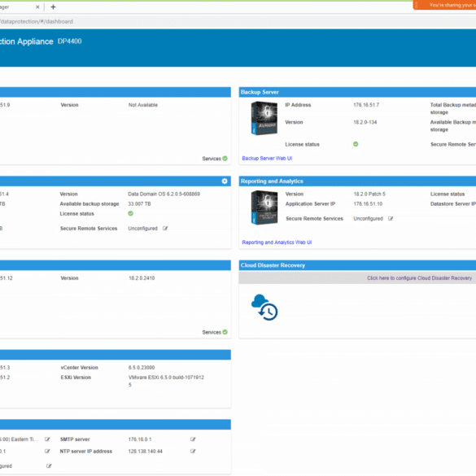The width and height of the screenshot is (476, 476).
Task: Open the Reporting and Analytics Web UI link
Action: (x=277, y=242)
